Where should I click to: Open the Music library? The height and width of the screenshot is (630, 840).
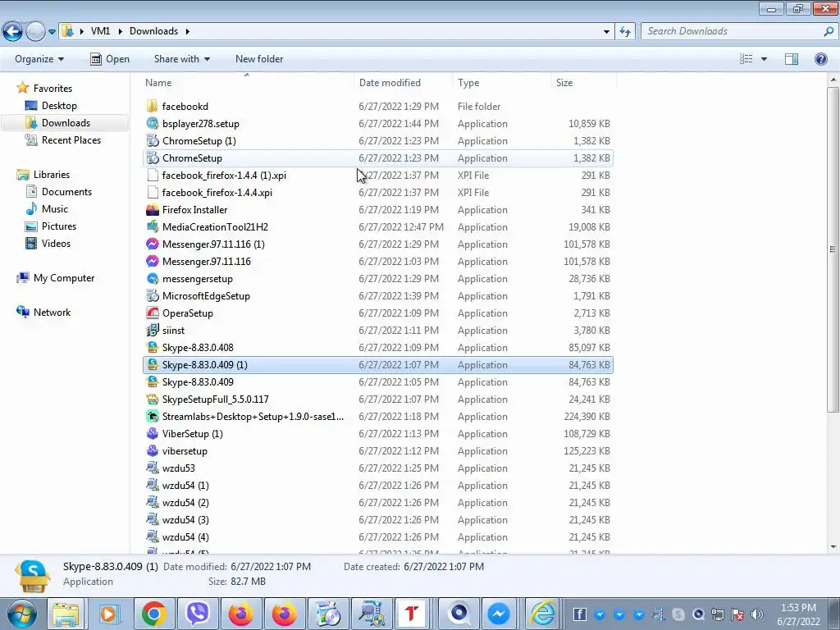point(55,209)
